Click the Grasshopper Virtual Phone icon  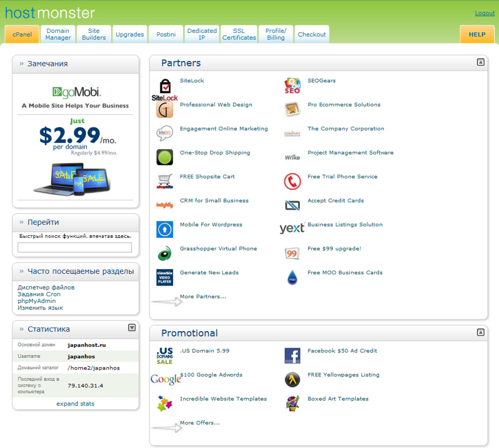pyautogui.click(x=165, y=253)
